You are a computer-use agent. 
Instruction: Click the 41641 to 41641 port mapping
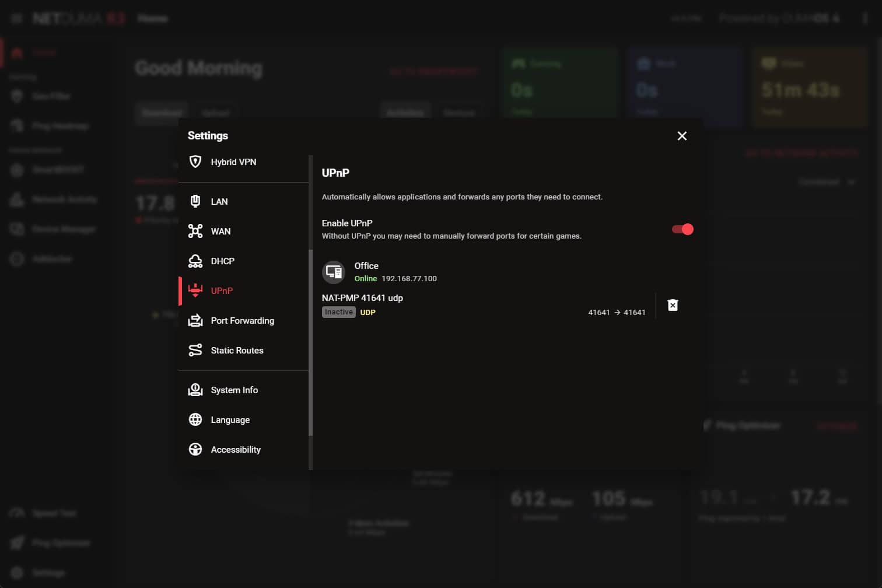(x=617, y=312)
